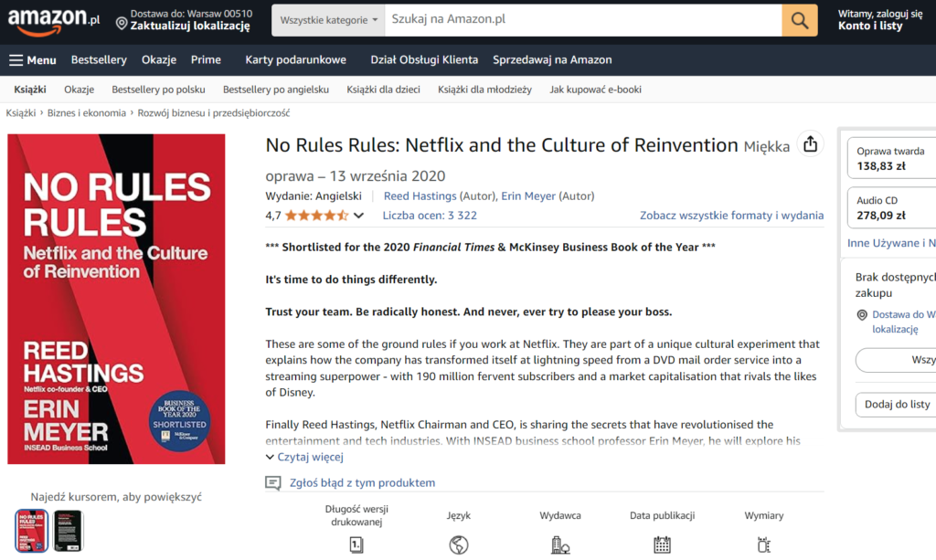
Task: Expand the rating breakdown chevron
Action: tap(358, 217)
